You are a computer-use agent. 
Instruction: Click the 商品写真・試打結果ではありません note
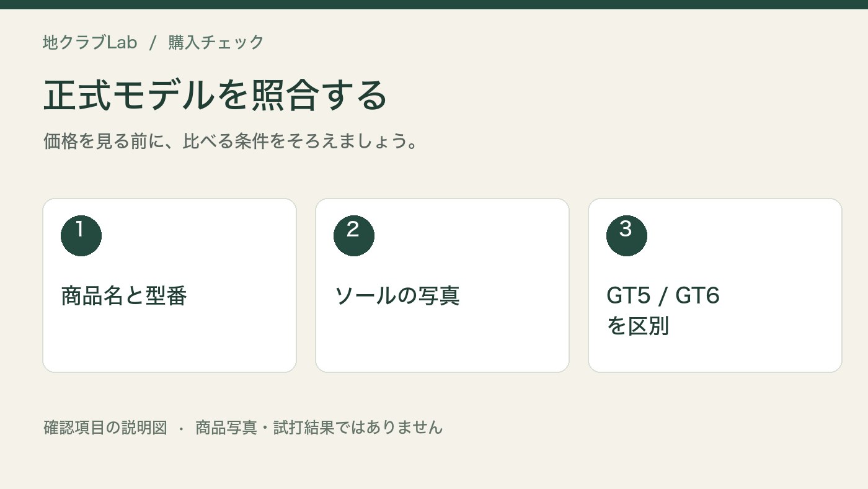319,427
